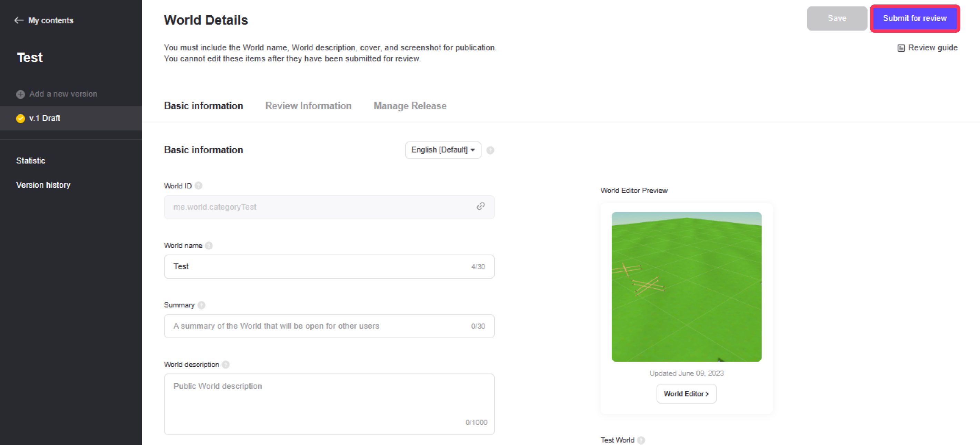980x445 pixels.
Task: Click the help icon beside World description
Action: coord(226,364)
